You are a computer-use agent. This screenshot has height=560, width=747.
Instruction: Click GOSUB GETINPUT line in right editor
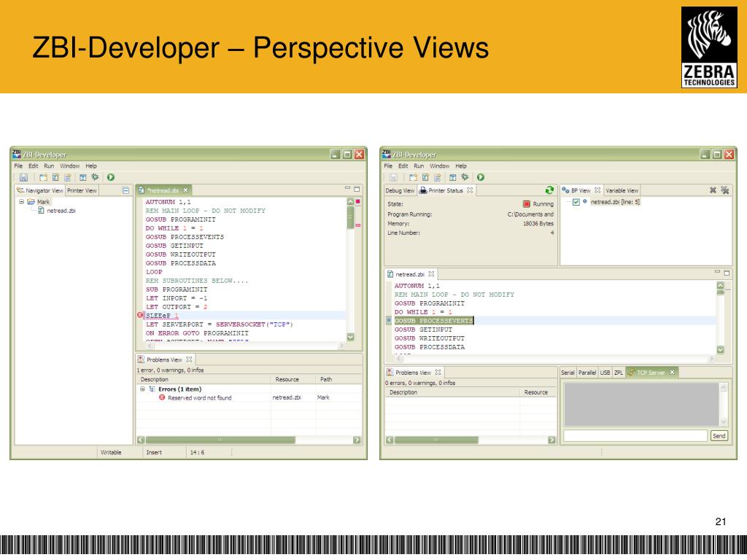[x=423, y=329]
